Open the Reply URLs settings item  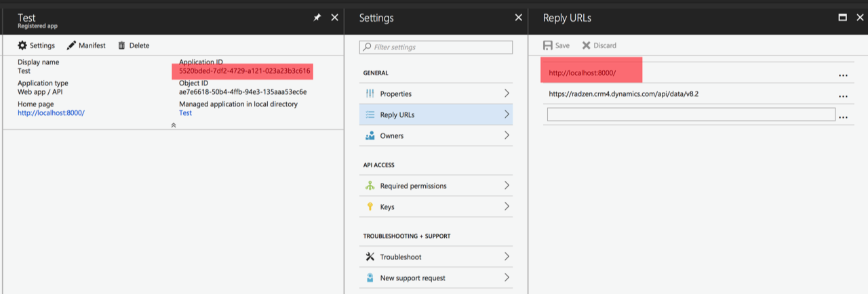[436, 114]
